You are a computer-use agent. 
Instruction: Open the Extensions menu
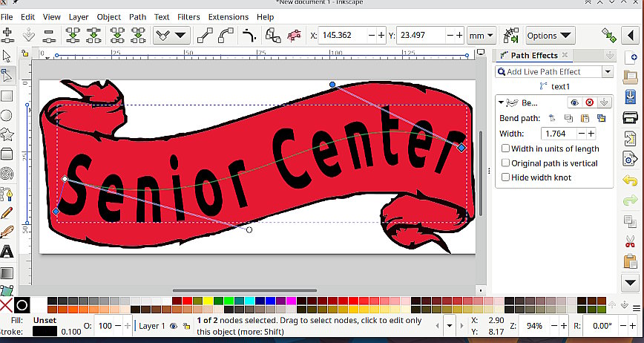pos(229,17)
